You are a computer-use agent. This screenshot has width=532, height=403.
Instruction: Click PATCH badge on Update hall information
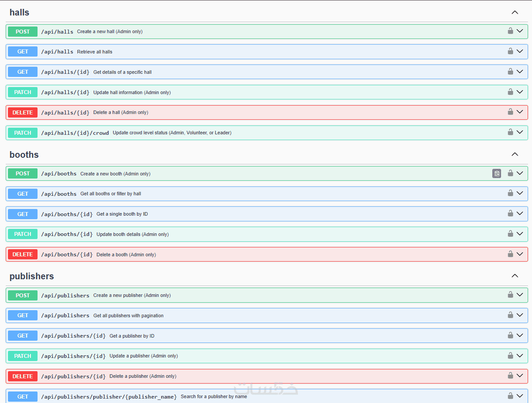(23, 92)
